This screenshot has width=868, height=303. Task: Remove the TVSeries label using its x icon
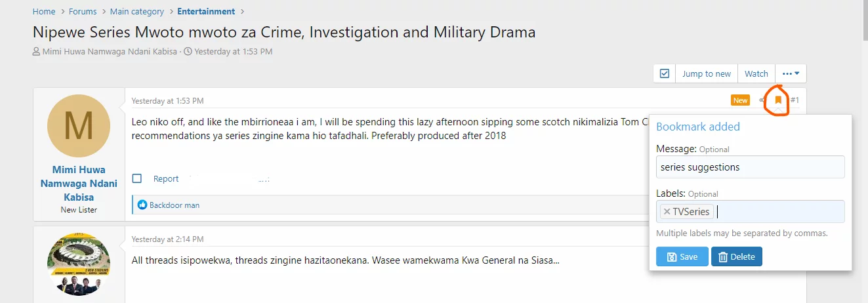[667, 212]
